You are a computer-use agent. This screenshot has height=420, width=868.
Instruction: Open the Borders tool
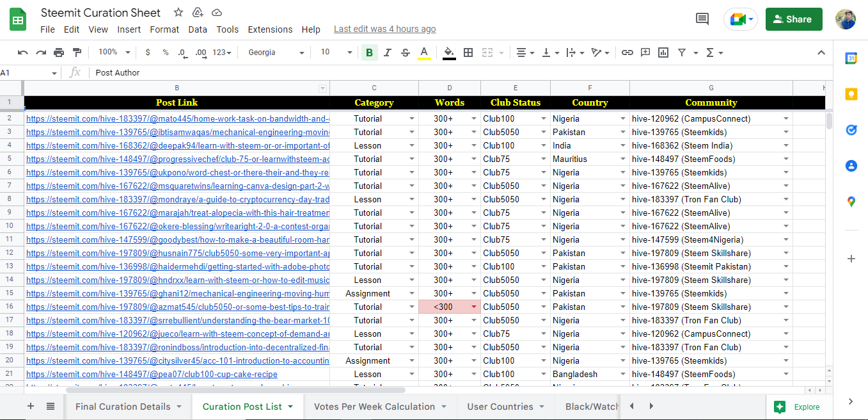[468, 52]
